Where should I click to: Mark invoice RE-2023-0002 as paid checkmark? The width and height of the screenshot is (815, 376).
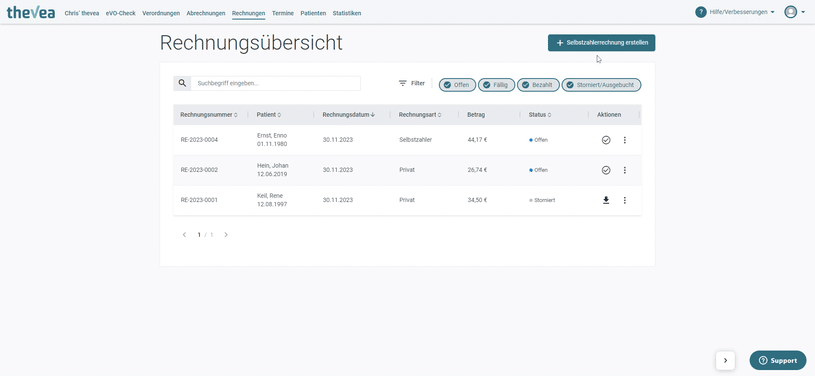[x=606, y=170]
